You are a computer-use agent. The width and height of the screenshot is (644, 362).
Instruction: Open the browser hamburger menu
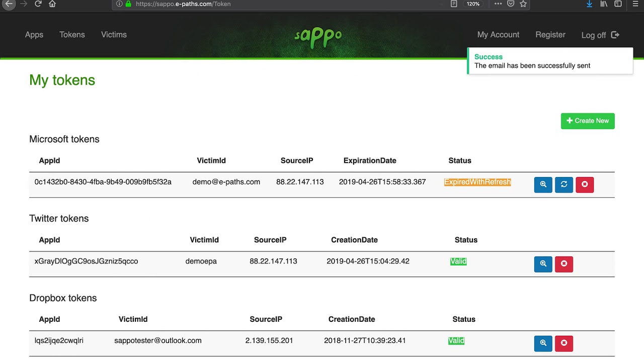point(635,4)
